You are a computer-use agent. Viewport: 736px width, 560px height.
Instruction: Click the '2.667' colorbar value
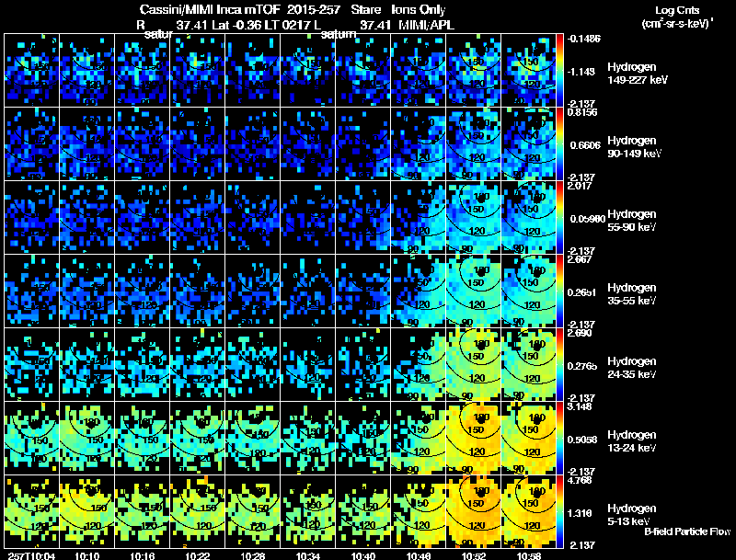[580, 259]
